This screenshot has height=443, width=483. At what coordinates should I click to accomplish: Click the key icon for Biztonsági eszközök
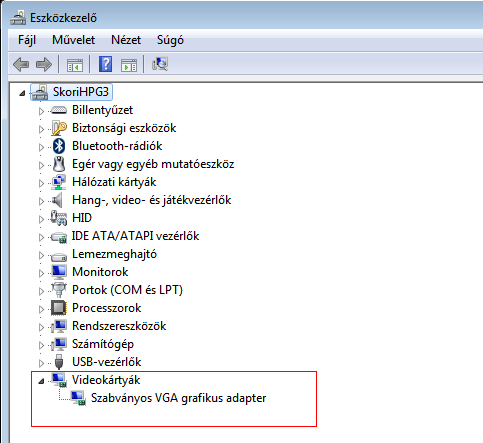(59, 128)
